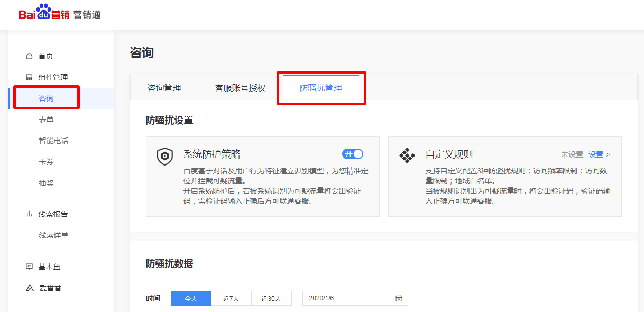Click the 基木鱼 sidebar icon
644x312 pixels.
(29, 266)
